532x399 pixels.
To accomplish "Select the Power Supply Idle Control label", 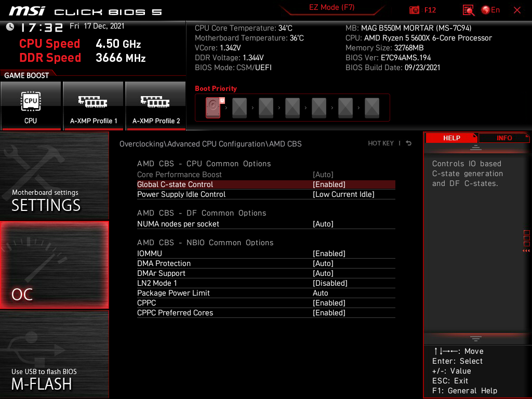I will pyautogui.click(x=181, y=194).
